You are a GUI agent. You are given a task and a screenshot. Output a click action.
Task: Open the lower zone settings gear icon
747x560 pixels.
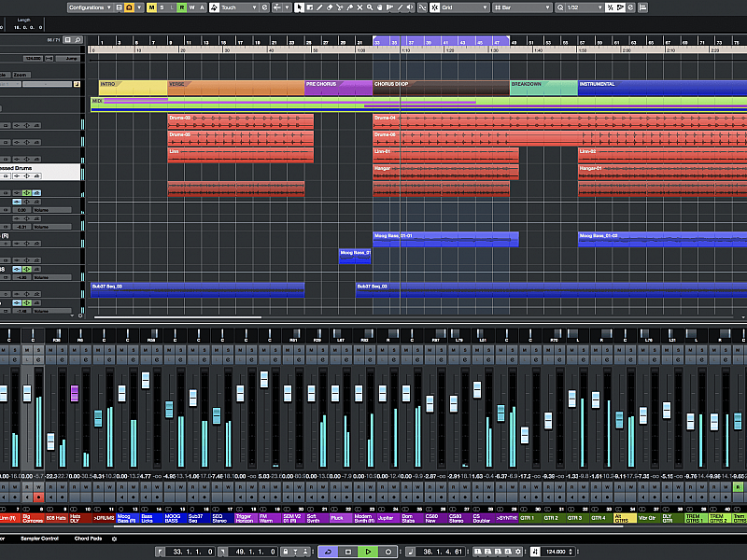pyautogui.click(x=114, y=539)
